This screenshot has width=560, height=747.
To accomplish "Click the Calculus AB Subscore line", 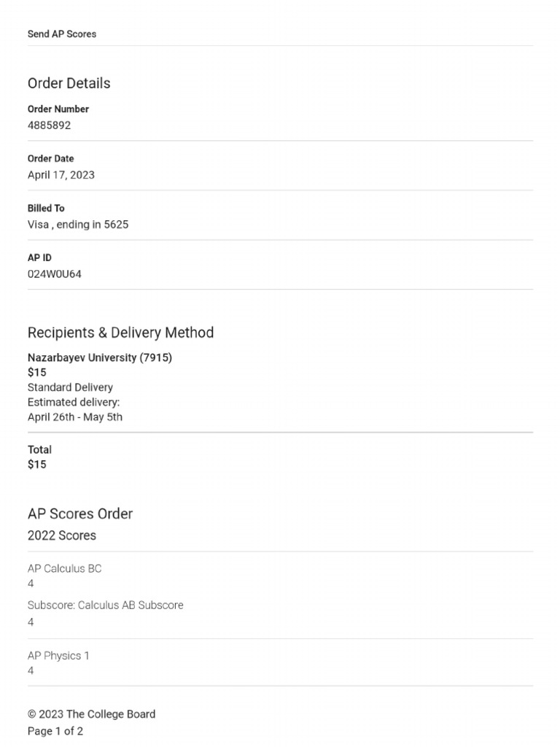I will point(106,605).
